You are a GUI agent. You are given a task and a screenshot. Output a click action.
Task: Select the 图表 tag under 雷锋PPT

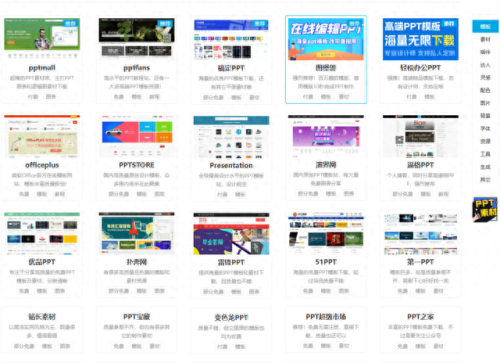pyautogui.click(x=254, y=292)
